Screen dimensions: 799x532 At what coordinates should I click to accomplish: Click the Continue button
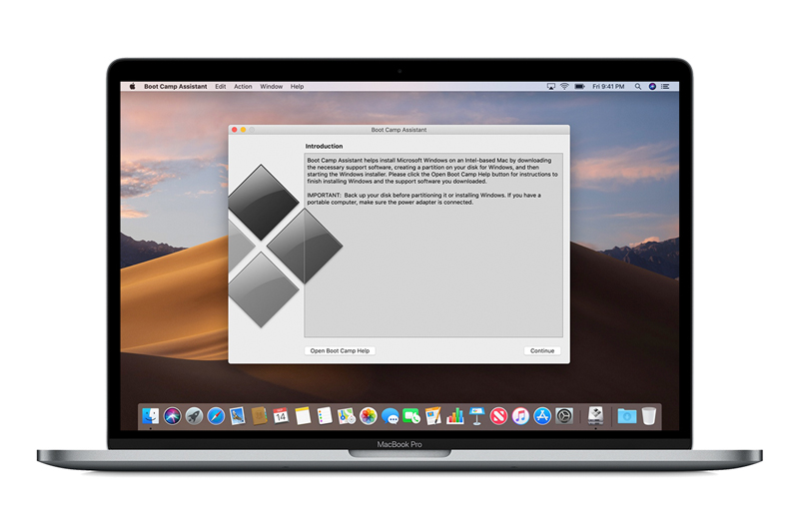[x=542, y=350]
